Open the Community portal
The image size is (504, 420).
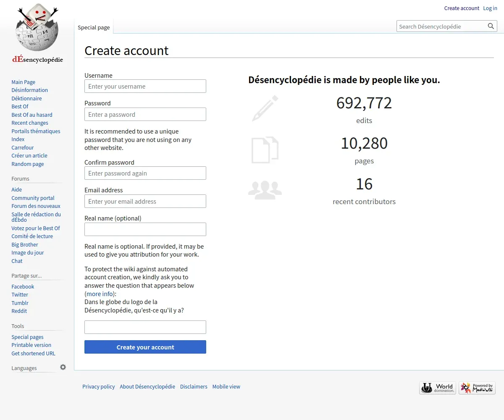point(33,198)
